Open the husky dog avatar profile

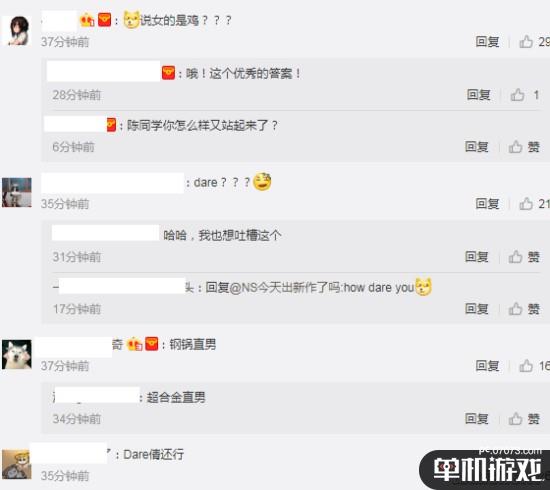17,354
